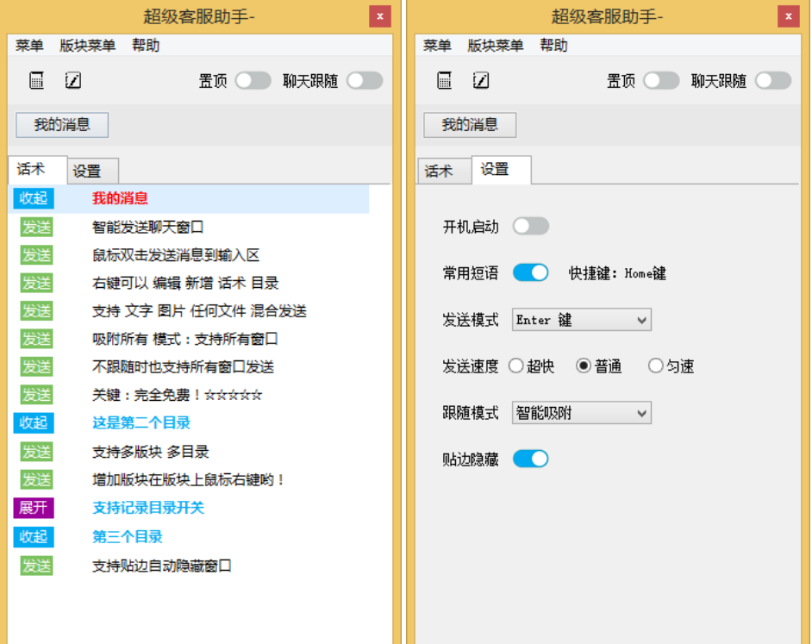Expand the 支持记录目录开关 directory with 展开

34,508
